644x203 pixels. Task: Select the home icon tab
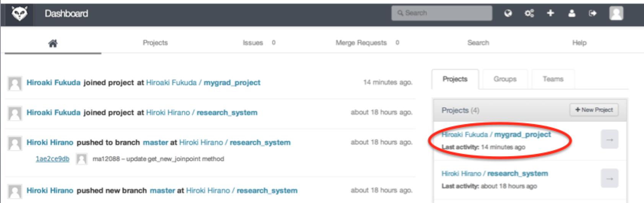53,43
